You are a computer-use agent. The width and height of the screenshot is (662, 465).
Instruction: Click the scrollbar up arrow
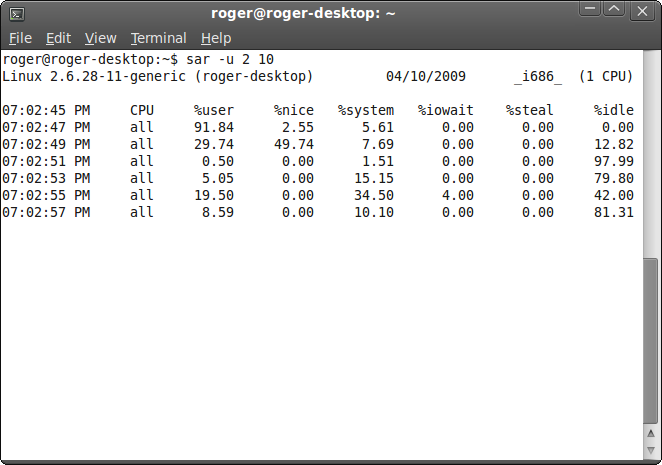651,433
